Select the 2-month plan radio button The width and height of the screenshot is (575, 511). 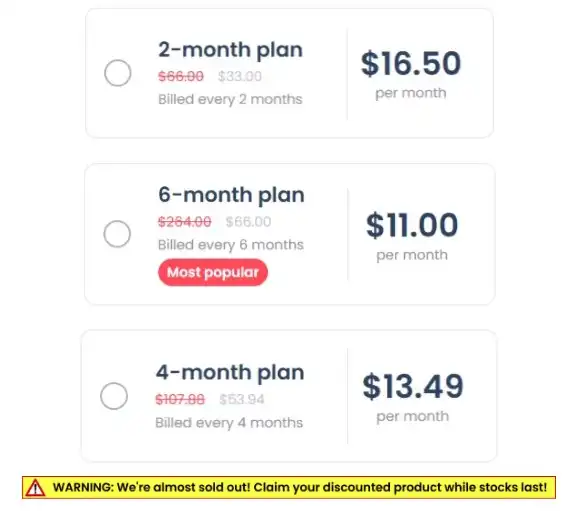118,73
